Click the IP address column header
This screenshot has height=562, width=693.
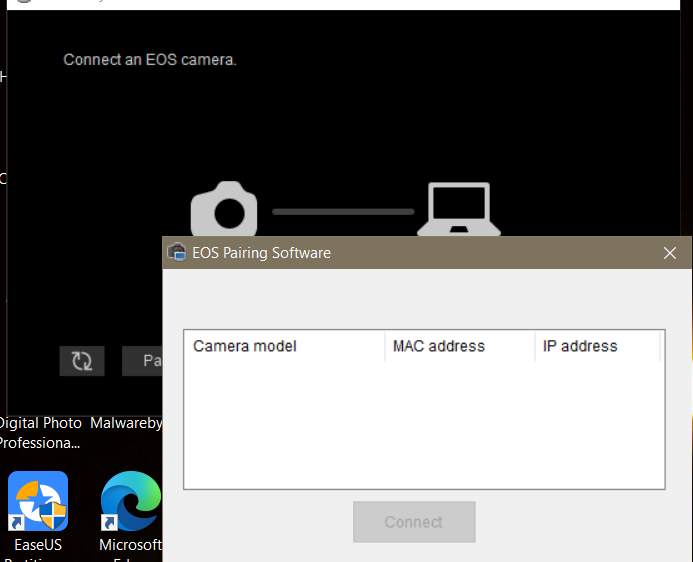[x=598, y=346]
